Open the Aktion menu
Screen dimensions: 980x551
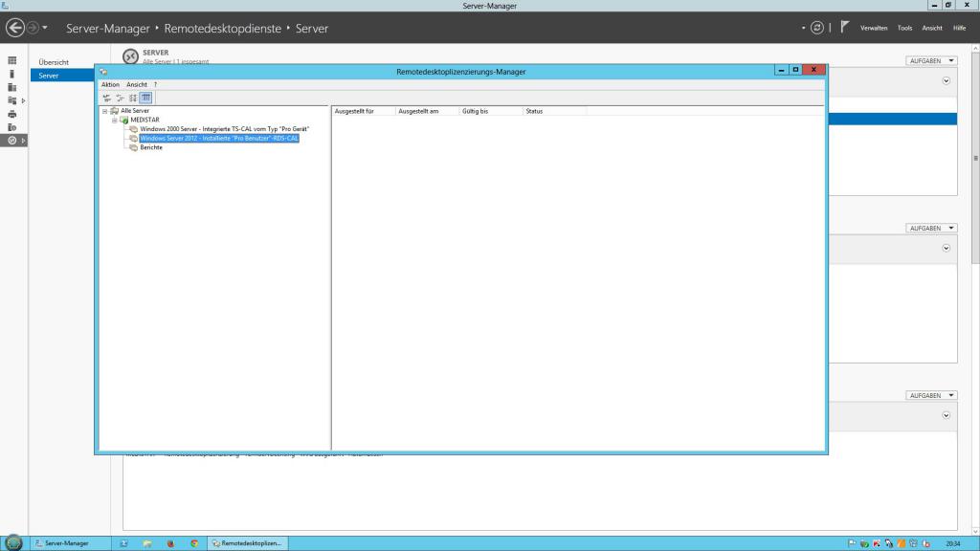(x=110, y=84)
